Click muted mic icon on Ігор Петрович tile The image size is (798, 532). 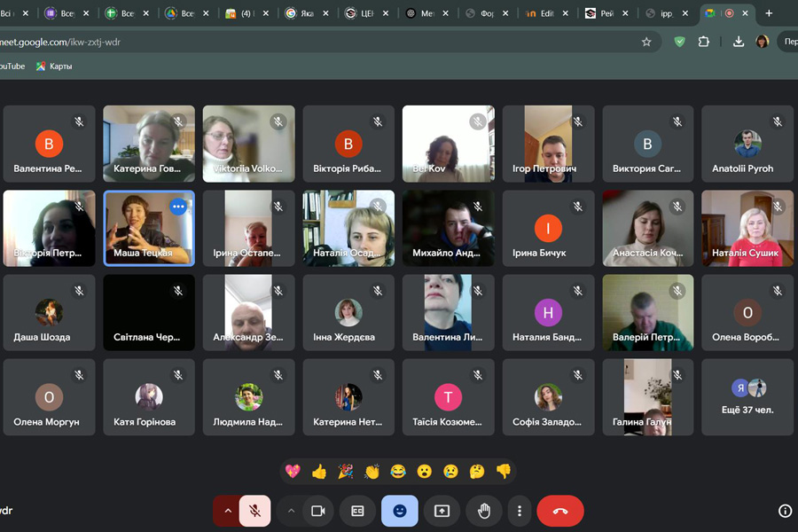coord(577,121)
